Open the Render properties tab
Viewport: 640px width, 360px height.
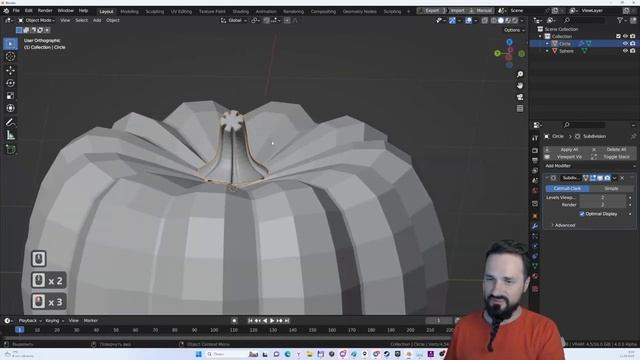(535, 151)
